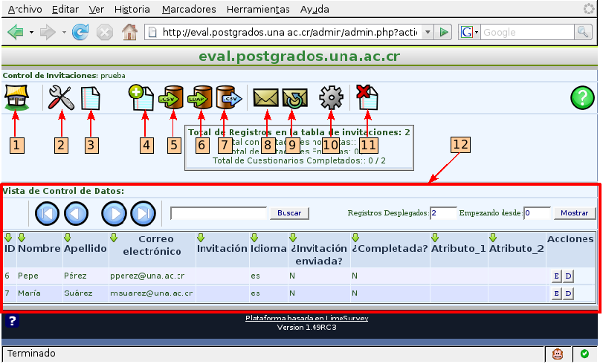Viewport: 603px width, 364px height.
Task: Open the green help question mark icon
Action: click(582, 97)
